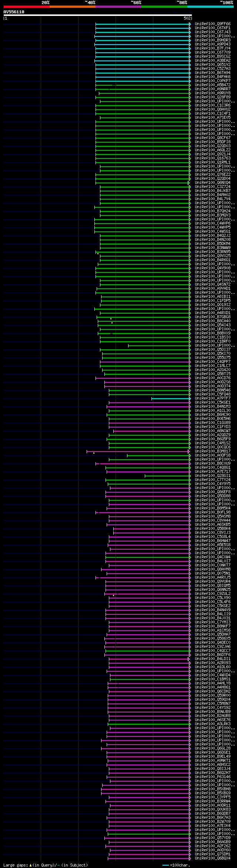237x868 pixels.
Task: Open alignment for UniRef100_B6HC90
Action: pyautogui.click(x=213, y=415)
